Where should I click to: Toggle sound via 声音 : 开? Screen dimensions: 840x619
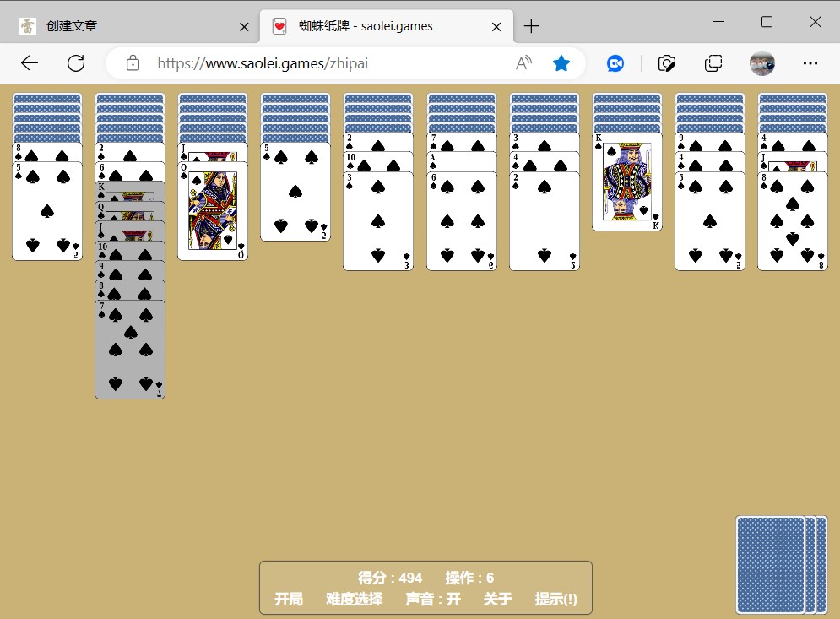(x=433, y=599)
